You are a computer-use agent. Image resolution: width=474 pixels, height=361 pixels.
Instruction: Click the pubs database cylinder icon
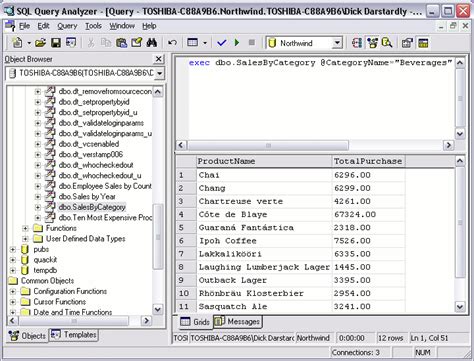click(x=25, y=249)
